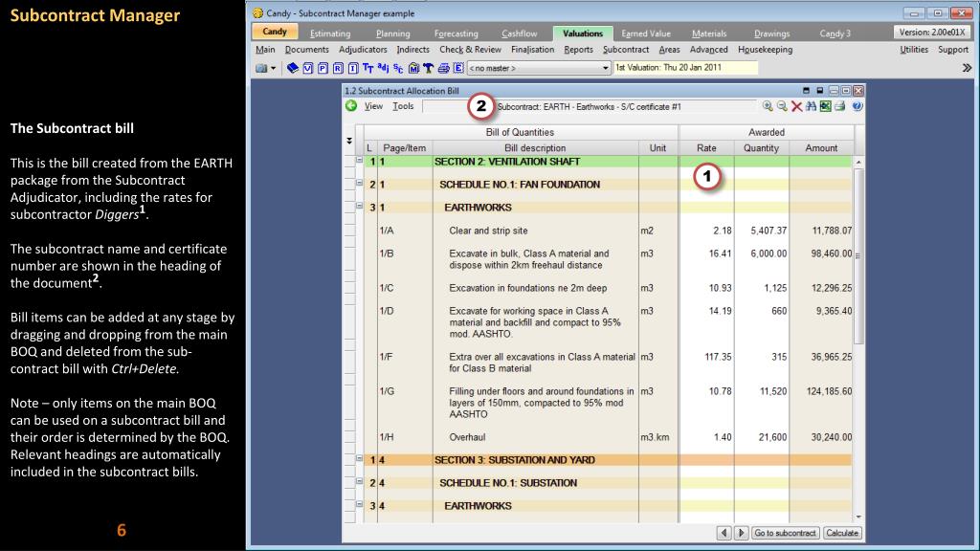Click the second dark pane layout icon in the bill title bar
Viewport: 980px width, 551px height.
[x=820, y=91]
